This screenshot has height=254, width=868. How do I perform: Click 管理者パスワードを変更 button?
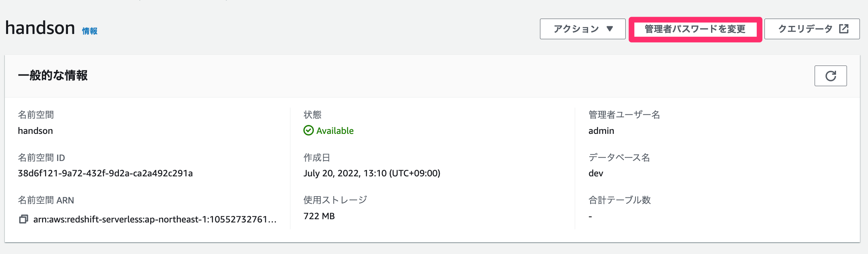click(695, 29)
